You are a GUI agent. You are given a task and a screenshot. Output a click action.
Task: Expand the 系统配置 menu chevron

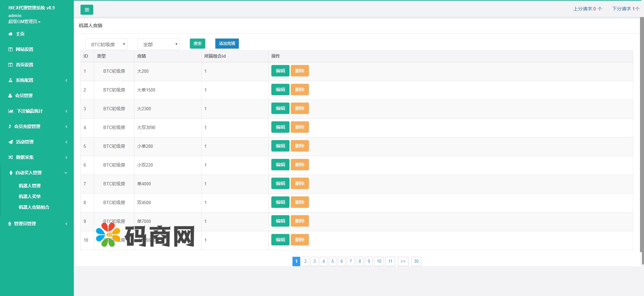[66, 80]
